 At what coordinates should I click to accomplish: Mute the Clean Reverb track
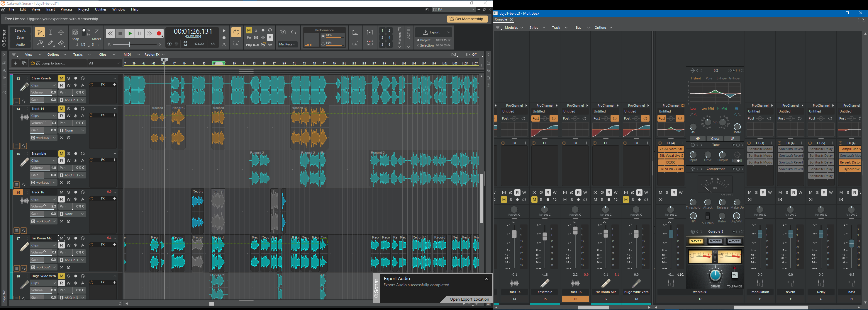coord(61,79)
